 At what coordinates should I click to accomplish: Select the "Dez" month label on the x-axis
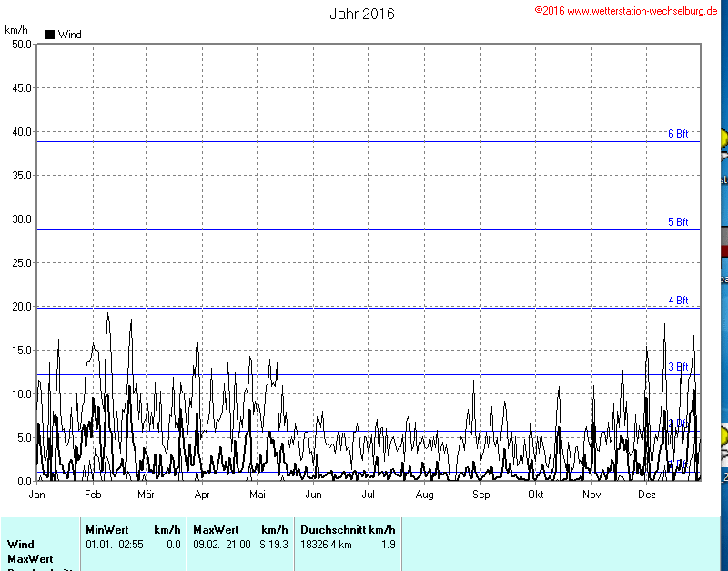[647, 495]
